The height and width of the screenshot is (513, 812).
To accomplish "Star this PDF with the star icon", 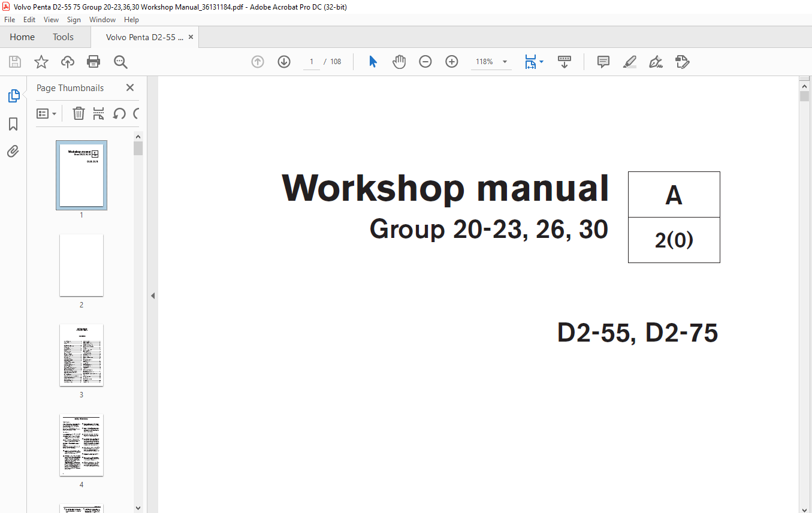I will point(41,62).
